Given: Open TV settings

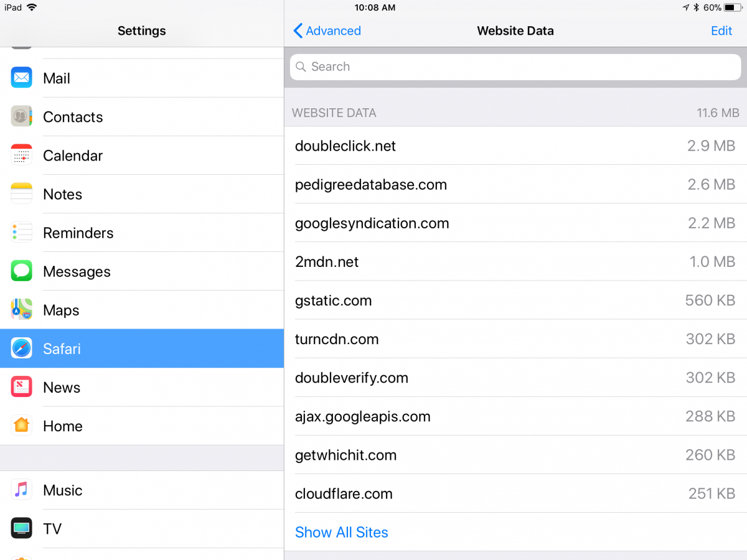Looking at the screenshot, I should coord(142,529).
